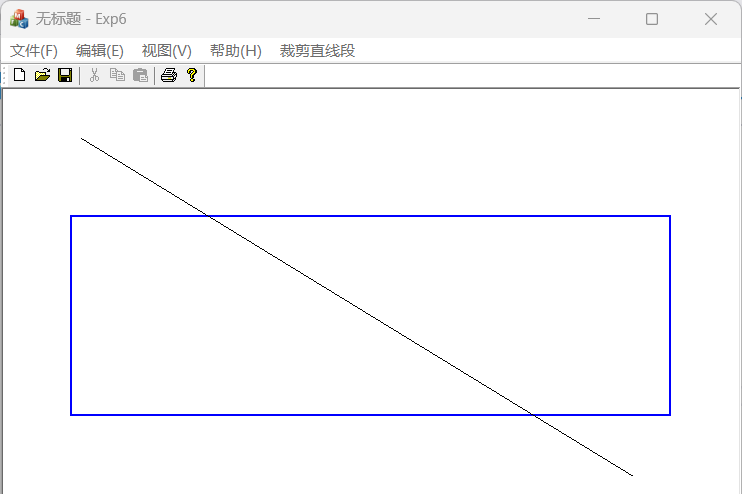
Task: Click the Exp6 application icon in title bar
Action: 19,19
